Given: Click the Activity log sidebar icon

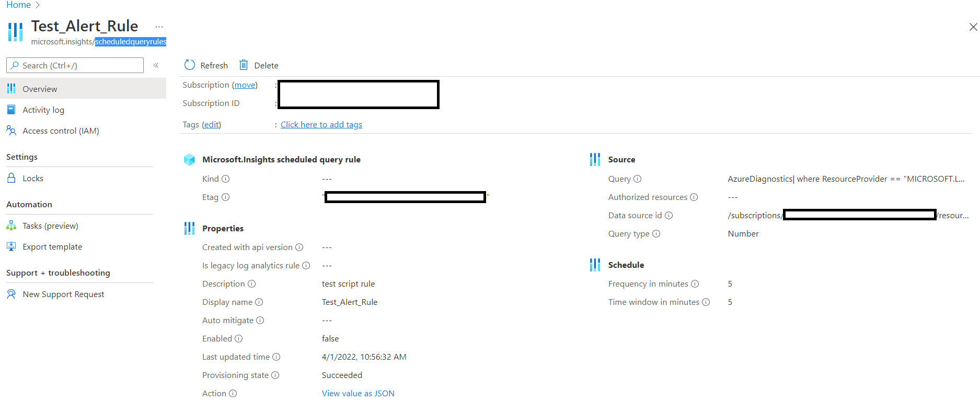Looking at the screenshot, I should coord(11,110).
